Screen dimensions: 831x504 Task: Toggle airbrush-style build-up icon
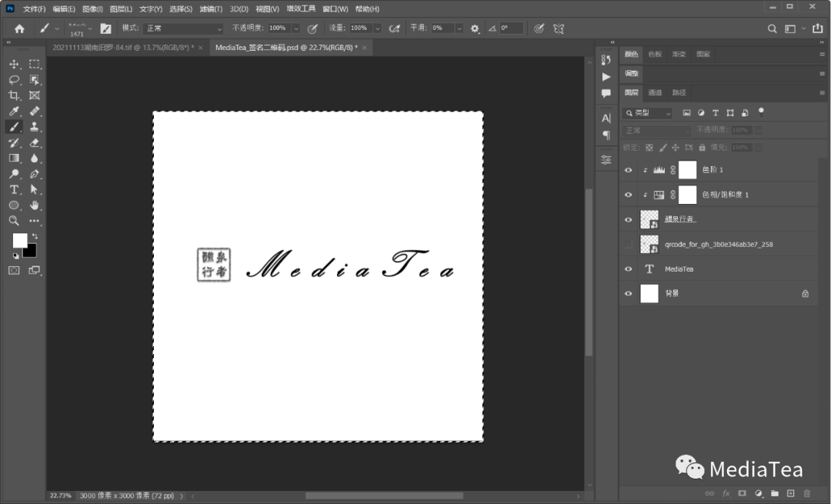tap(394, 28)
